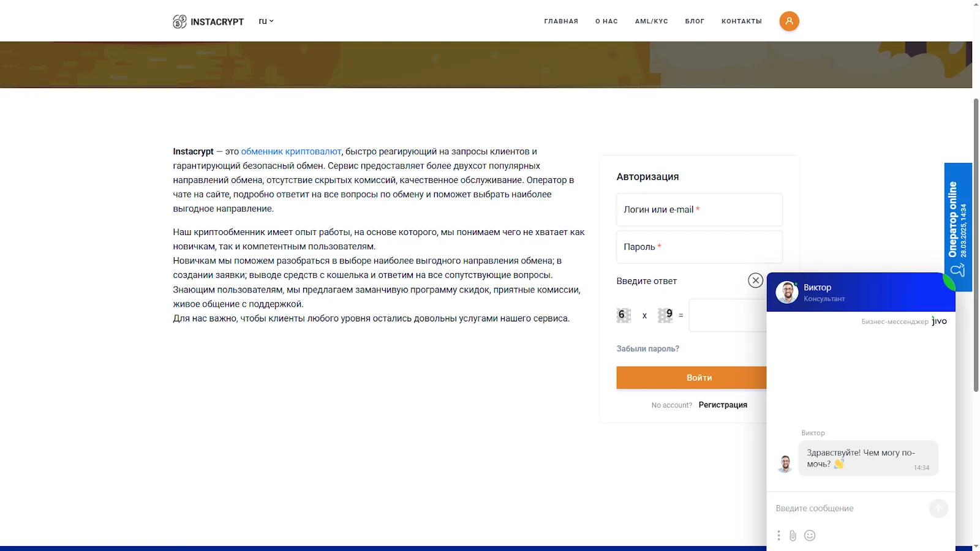Open the О НАС page
This screenshot has width=980, height=551.
pyautogui.click(x=606, y=21)
